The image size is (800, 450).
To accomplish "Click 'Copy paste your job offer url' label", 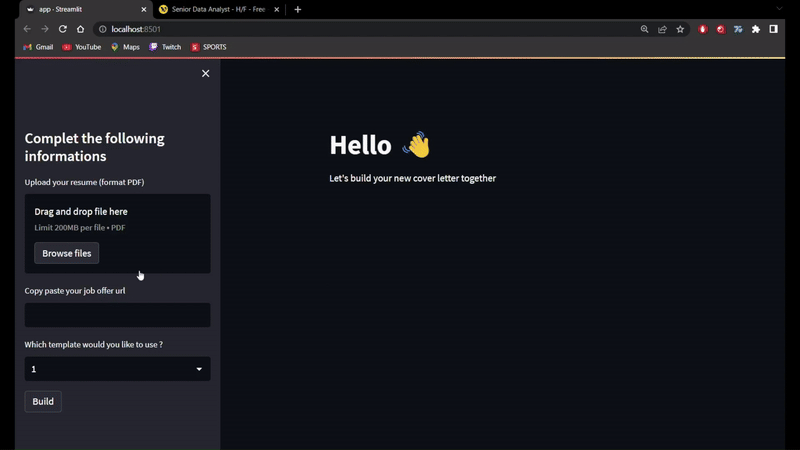I will [x=75, y=290].
